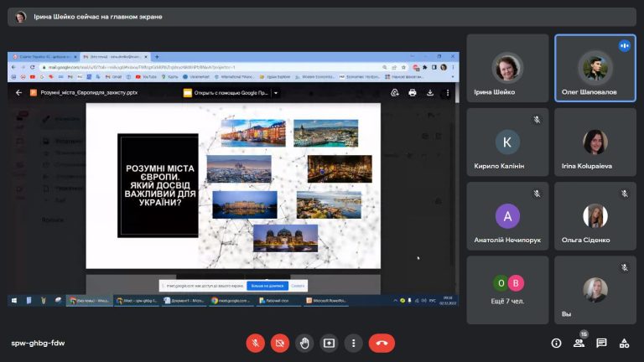Viewport: 644px width, 362px height.
Task: Open the YouTube bookmark
Action: (x=146, y=77)
